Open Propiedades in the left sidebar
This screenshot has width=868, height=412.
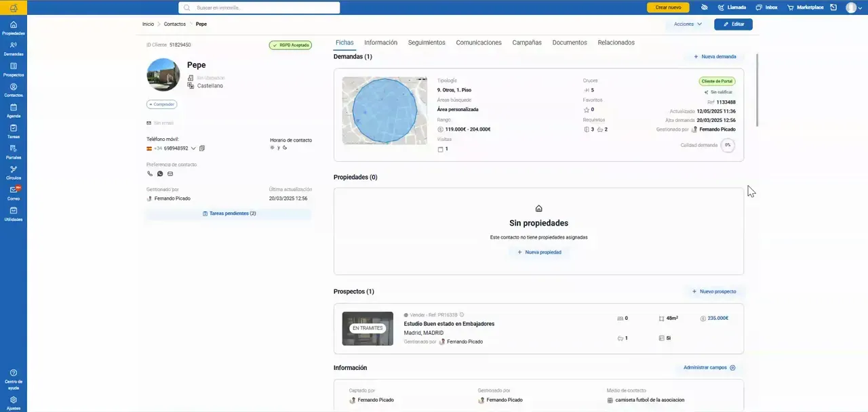click(14, 28)
